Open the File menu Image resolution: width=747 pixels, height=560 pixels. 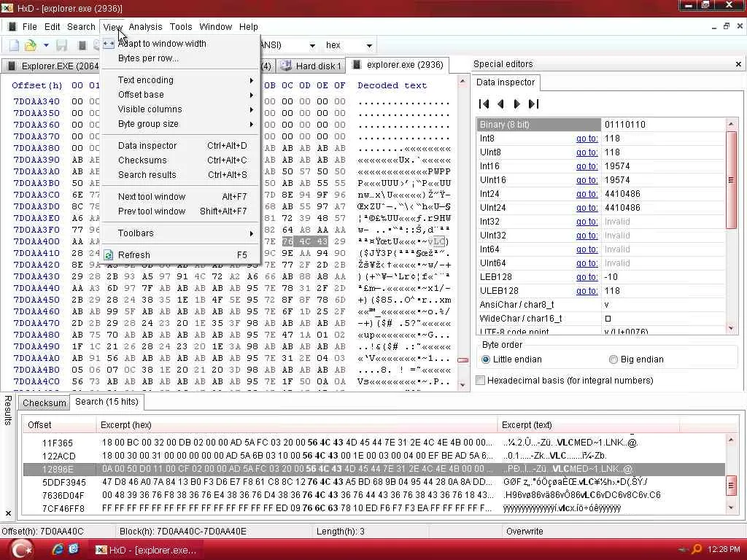(x=29, y=27)
